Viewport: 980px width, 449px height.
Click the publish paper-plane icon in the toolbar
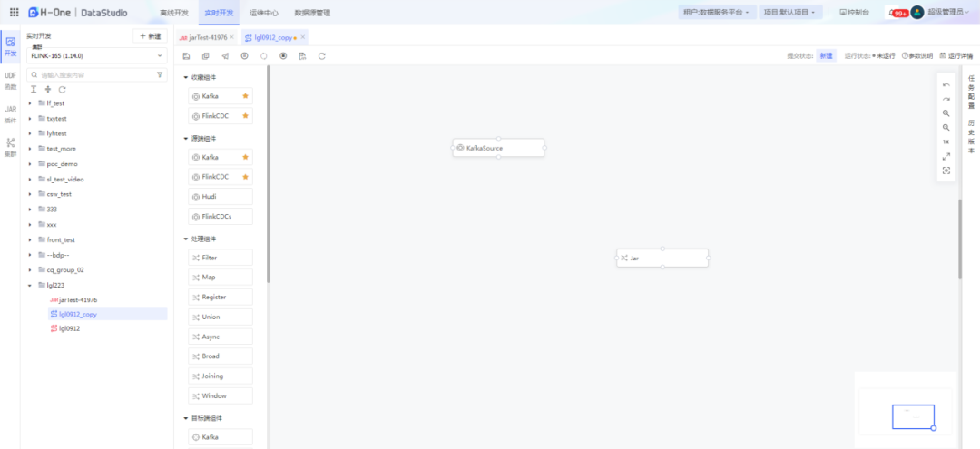pyautogui.click(x=225, y=56)
